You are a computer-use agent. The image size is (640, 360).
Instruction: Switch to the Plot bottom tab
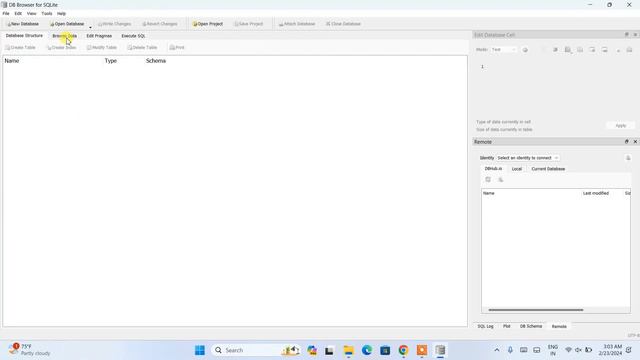click(x=507, y=327)
